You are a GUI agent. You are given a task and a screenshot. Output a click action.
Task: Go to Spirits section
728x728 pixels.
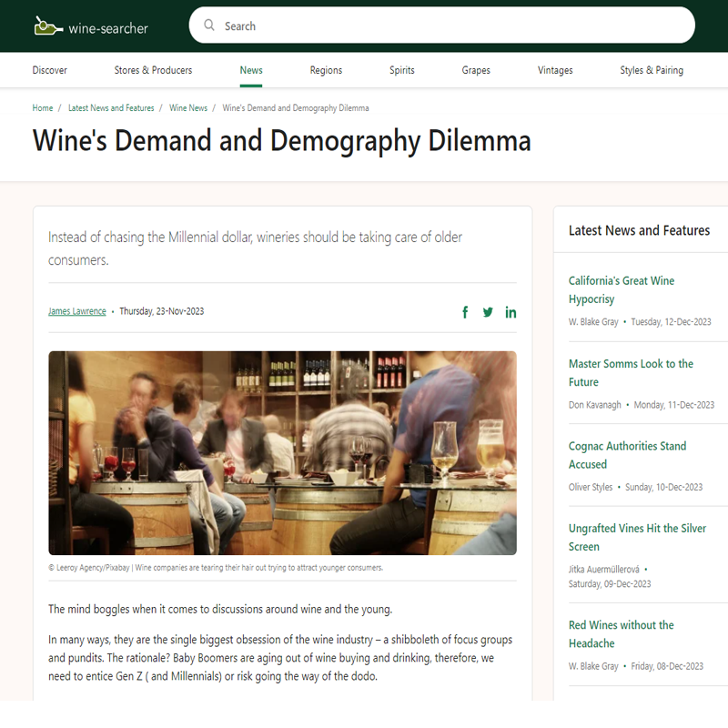(x=401, y=70)
